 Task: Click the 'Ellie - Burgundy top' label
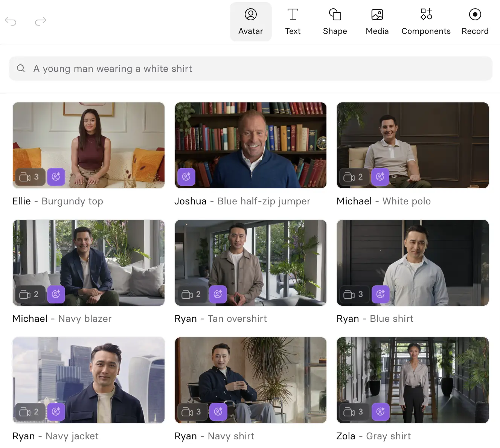(x=58, y=201)
